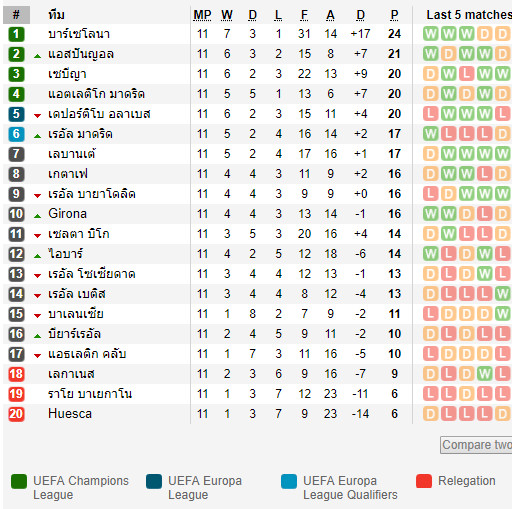
Task: Open the Girona team link
Action: [x=67, y=214]
